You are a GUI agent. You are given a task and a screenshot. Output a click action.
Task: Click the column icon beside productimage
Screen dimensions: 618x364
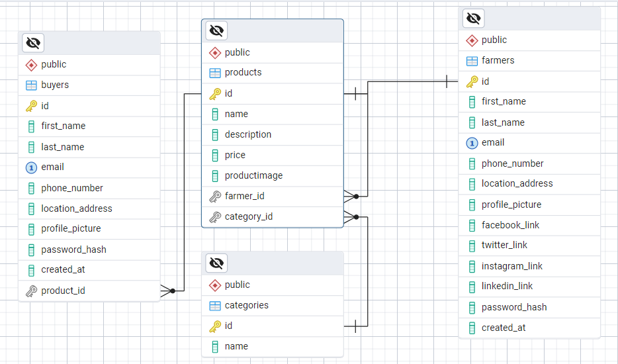214,176
